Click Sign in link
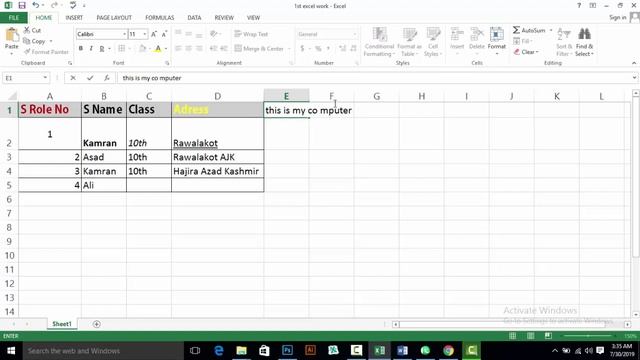 pos(618,18)
